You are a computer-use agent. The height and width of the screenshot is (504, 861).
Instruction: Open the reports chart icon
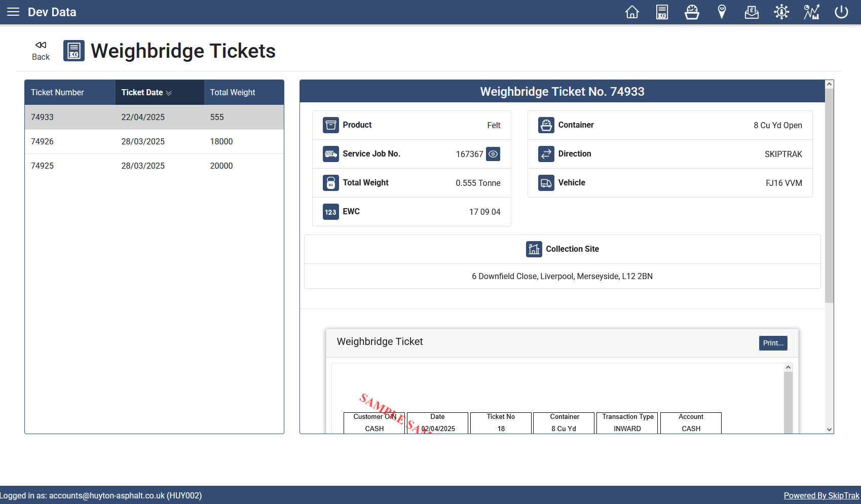(811, 12)
